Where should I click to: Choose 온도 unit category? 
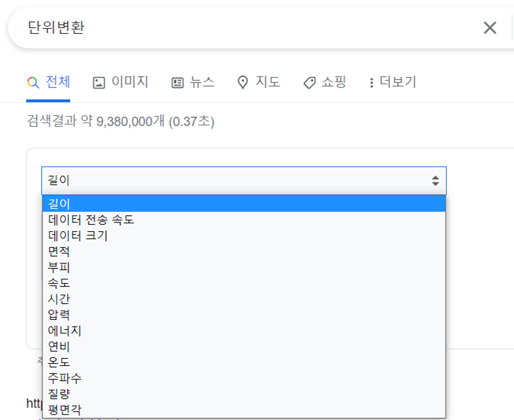244,362
